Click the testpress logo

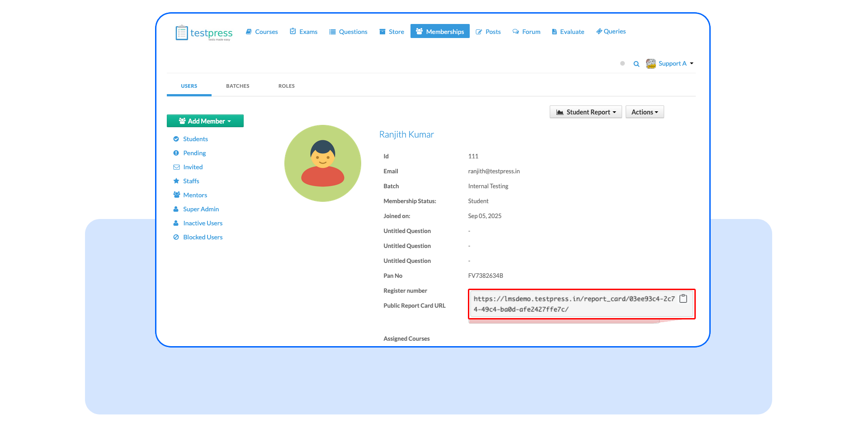click(204, 33)
